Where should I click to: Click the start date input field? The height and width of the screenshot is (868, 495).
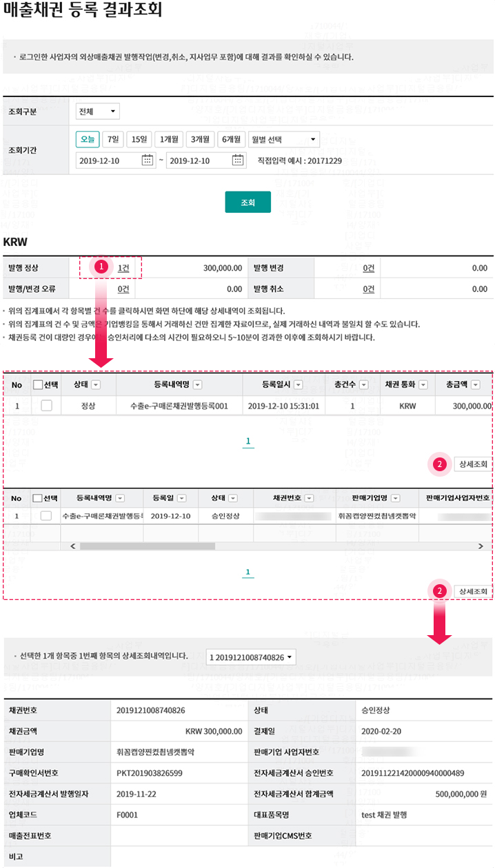point(108,161)
